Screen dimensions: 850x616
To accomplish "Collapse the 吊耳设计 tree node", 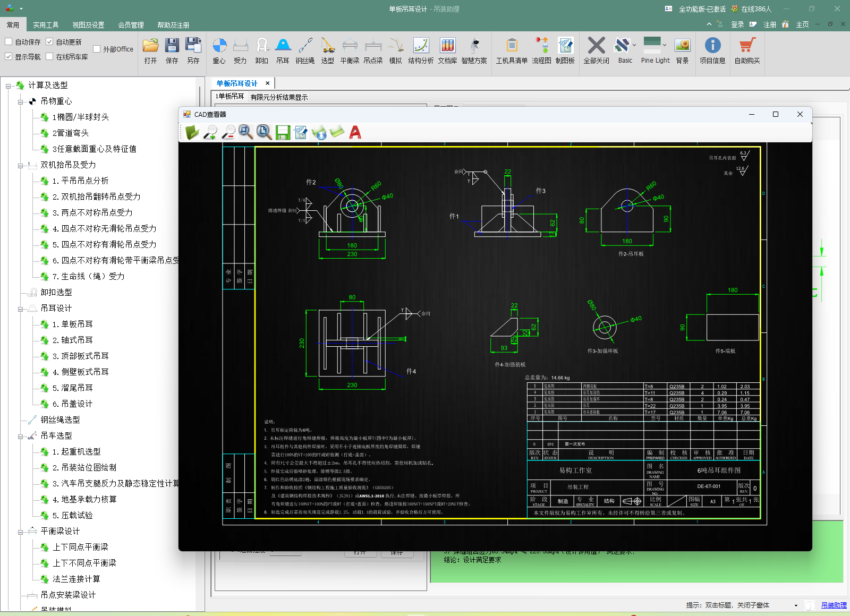I will point(21,309).
